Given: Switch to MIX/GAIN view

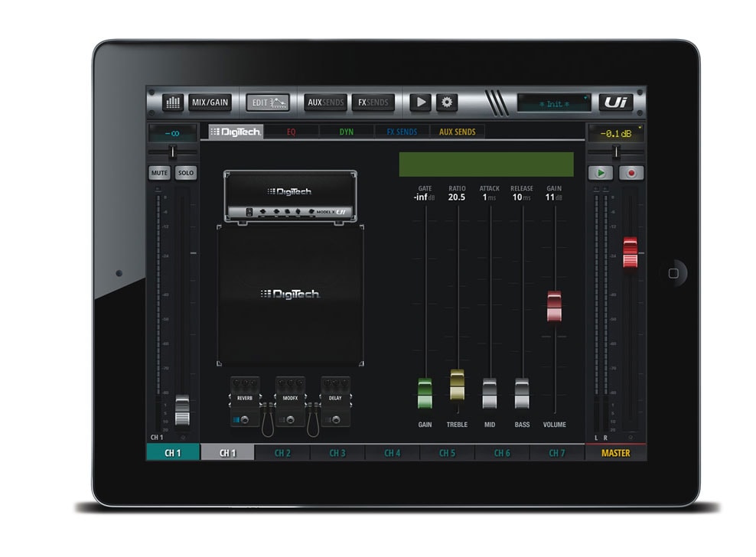Looking at the screenshot, I should (x=210, y=103).
